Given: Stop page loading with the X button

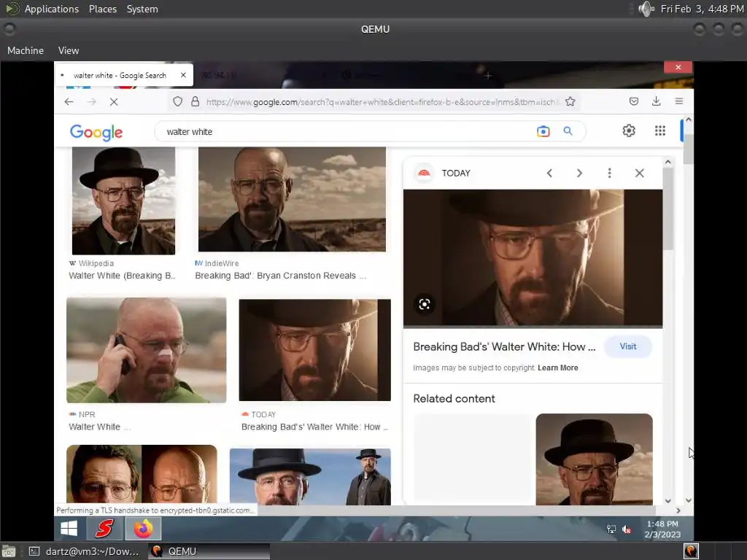Looking at the screenshot, I should tap(114, 101).
